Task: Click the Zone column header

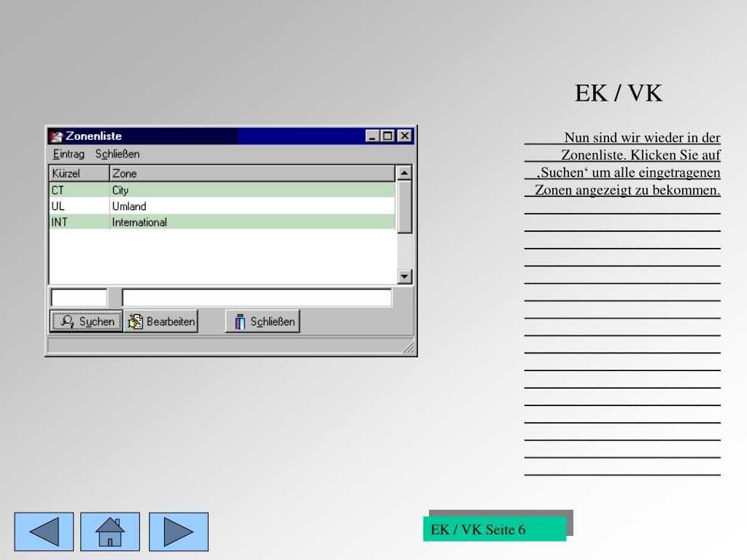Action: (x=252, y=174)
